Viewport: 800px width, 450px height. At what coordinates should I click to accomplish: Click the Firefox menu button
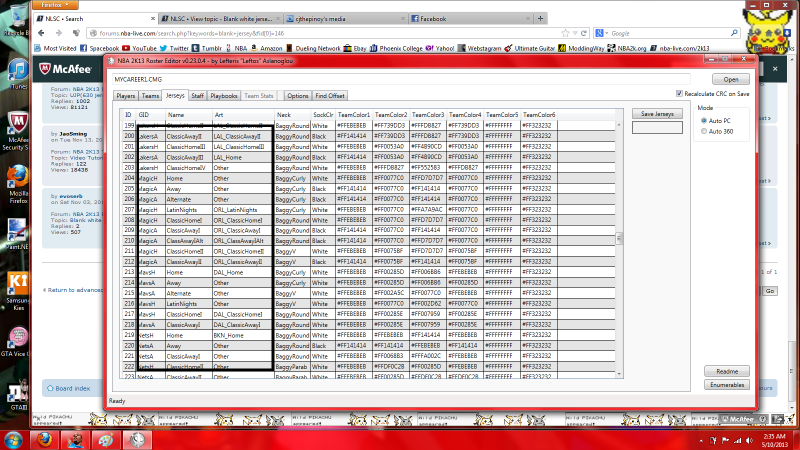[x=55, y=5]
